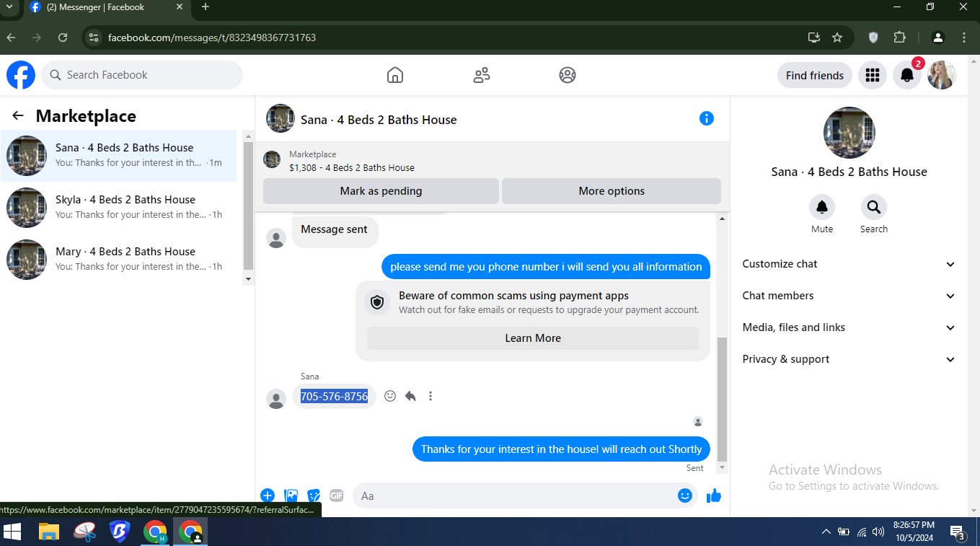Viewport: 980px width, 546px height.
Task: Click phone number 705-576-8756 message
Action: pyautogui.click(x=334, y=396)
